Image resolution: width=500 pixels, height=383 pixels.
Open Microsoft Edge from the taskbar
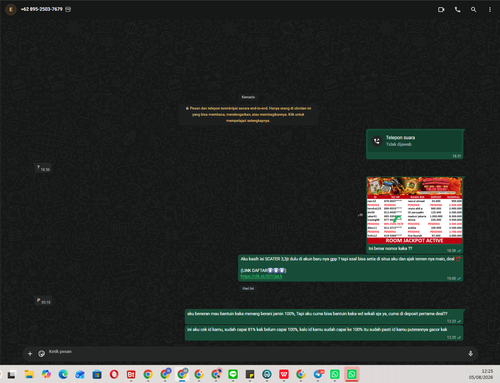click(63, 374)
